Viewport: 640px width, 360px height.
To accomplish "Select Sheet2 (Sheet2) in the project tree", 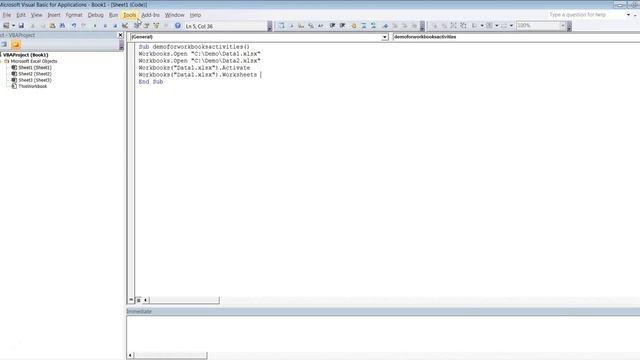I will tap(35, 74).
